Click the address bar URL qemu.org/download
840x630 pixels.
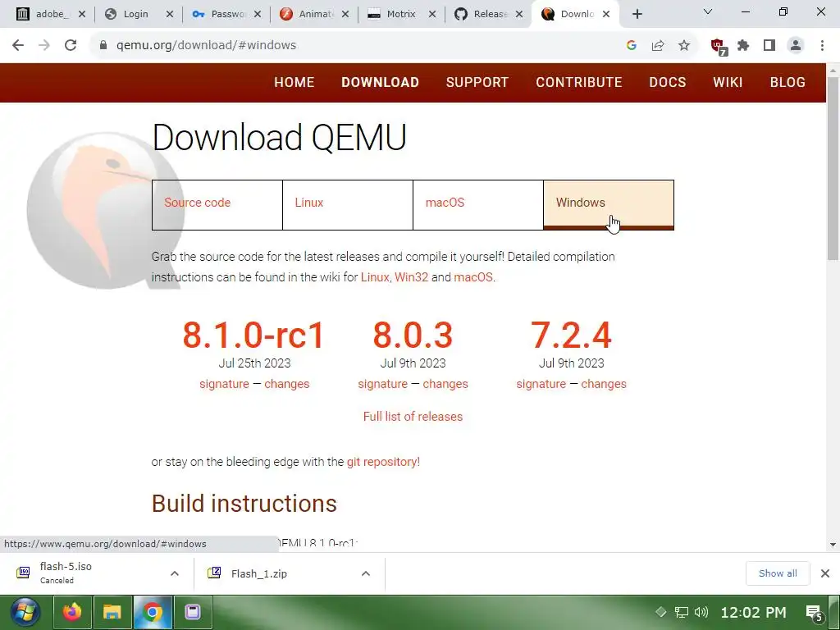pos(206,45)
